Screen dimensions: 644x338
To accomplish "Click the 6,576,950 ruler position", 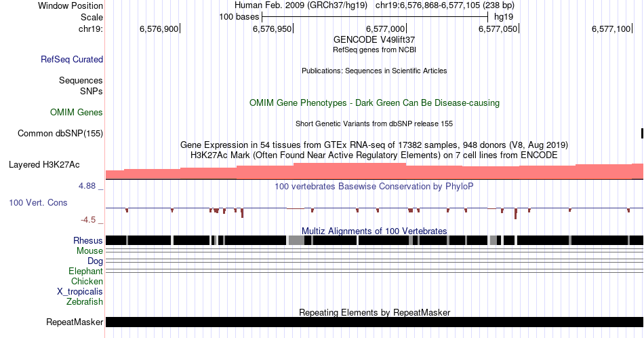I will pyautogui.click(x=273, y=29).
